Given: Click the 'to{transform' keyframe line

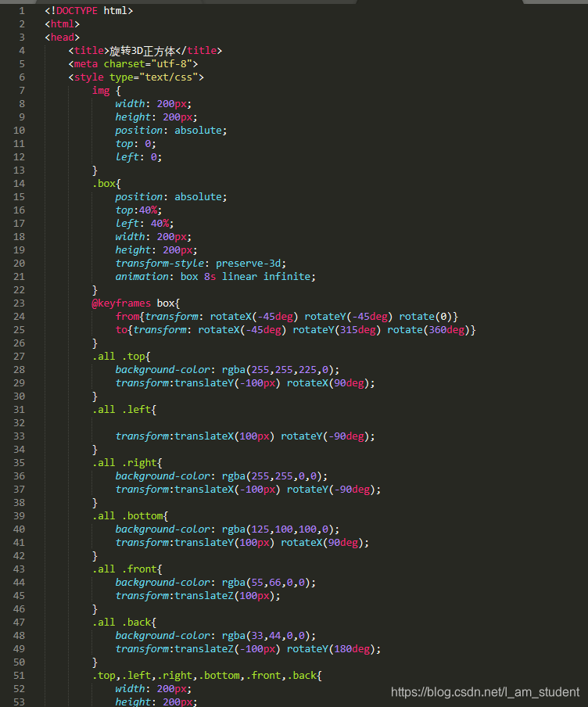Looking at the screenshot, I should point(296,329).
